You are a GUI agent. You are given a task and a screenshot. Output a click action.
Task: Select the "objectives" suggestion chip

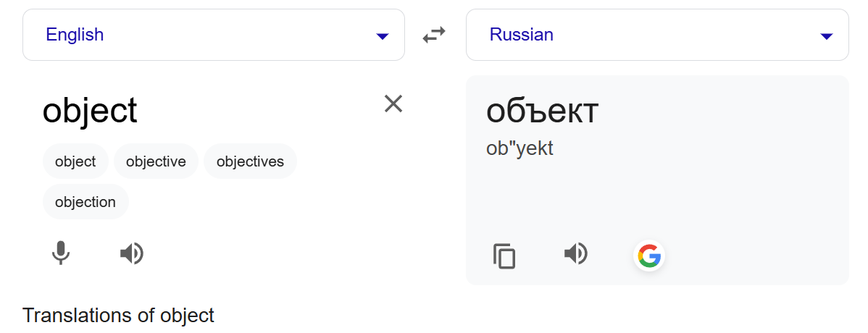250,161
